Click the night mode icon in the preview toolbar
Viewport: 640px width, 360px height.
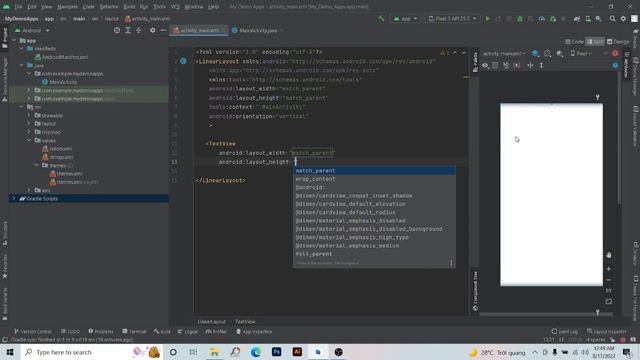click(560, 53)
